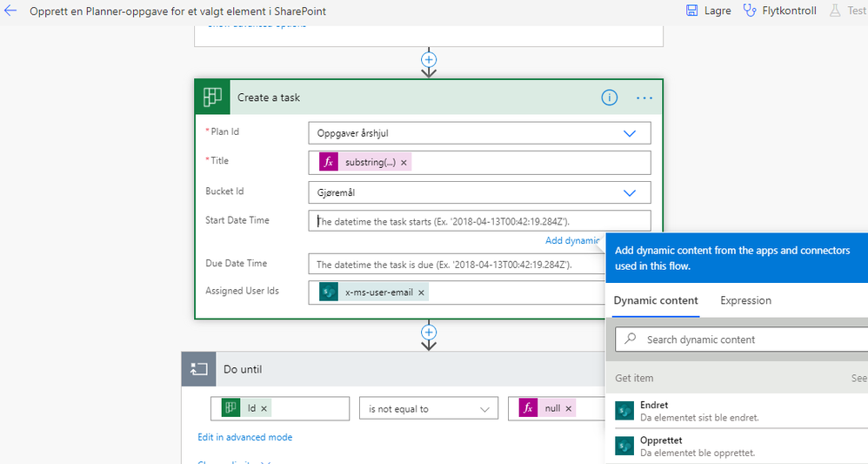Open the Create a task ellipsis menu
Viewport: 868px width, 464px height.
tap(644, 98)
